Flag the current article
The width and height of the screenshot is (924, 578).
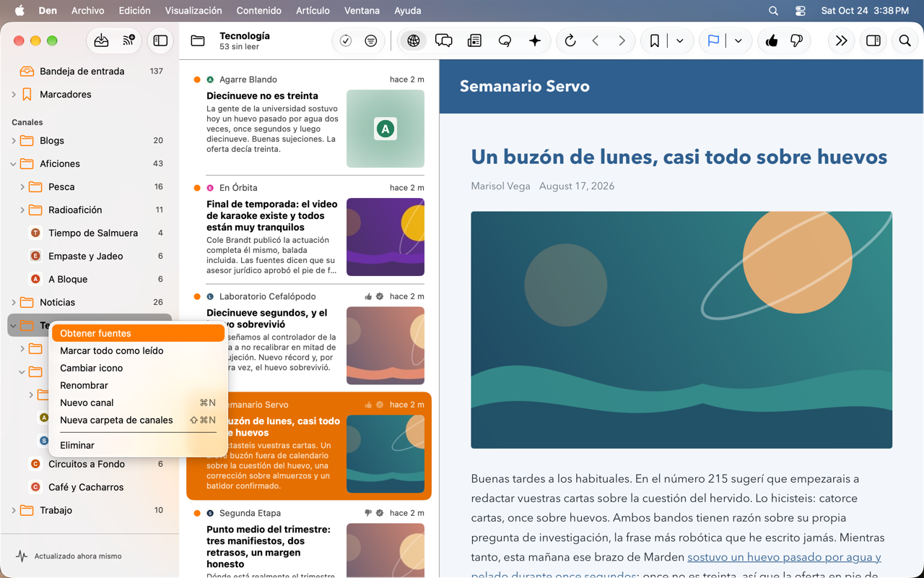click(x=713, y=41)
